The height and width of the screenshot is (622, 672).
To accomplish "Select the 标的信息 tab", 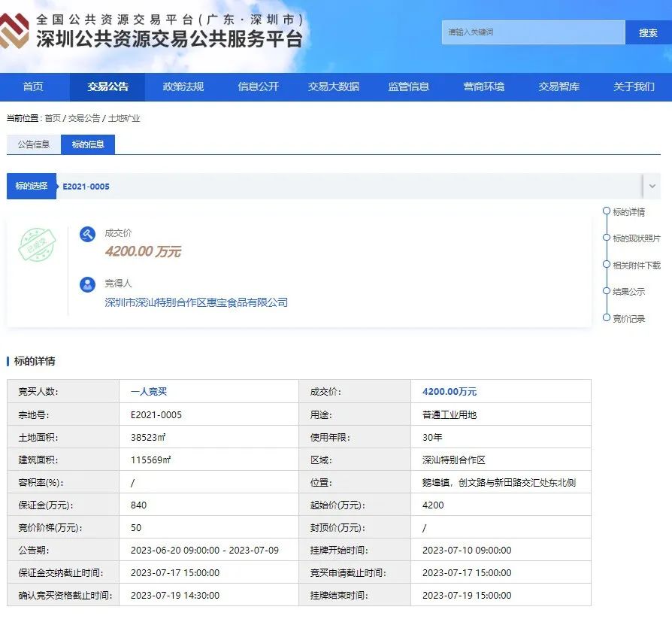I will (x=88, y=144).
